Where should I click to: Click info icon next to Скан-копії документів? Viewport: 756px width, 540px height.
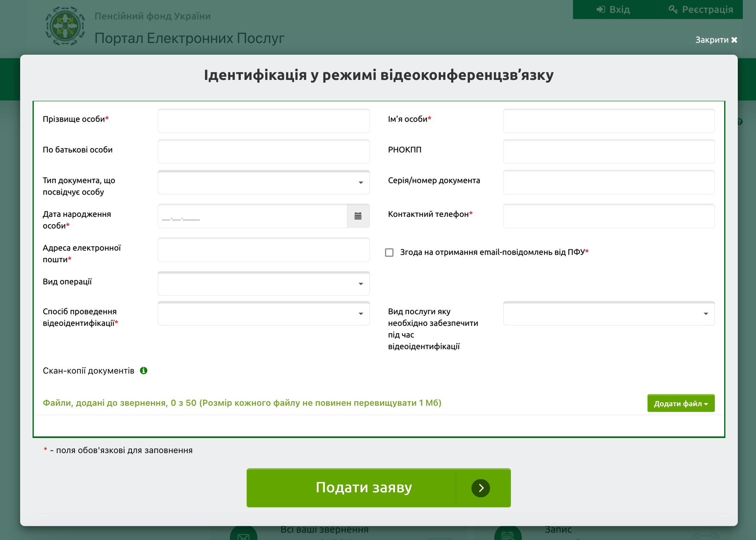tap(143, 370)
